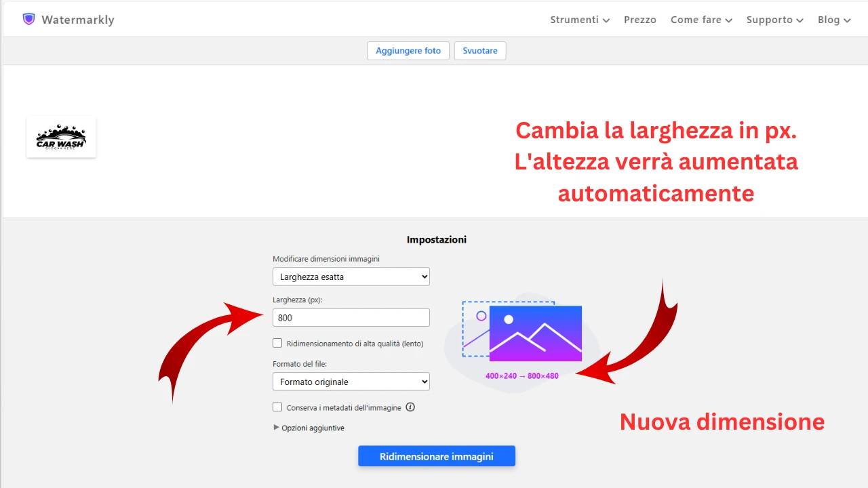Viewport: 868px width, 488px height.
Task: Select the Car Wash image thumbnail
Action: pos(61,137)
